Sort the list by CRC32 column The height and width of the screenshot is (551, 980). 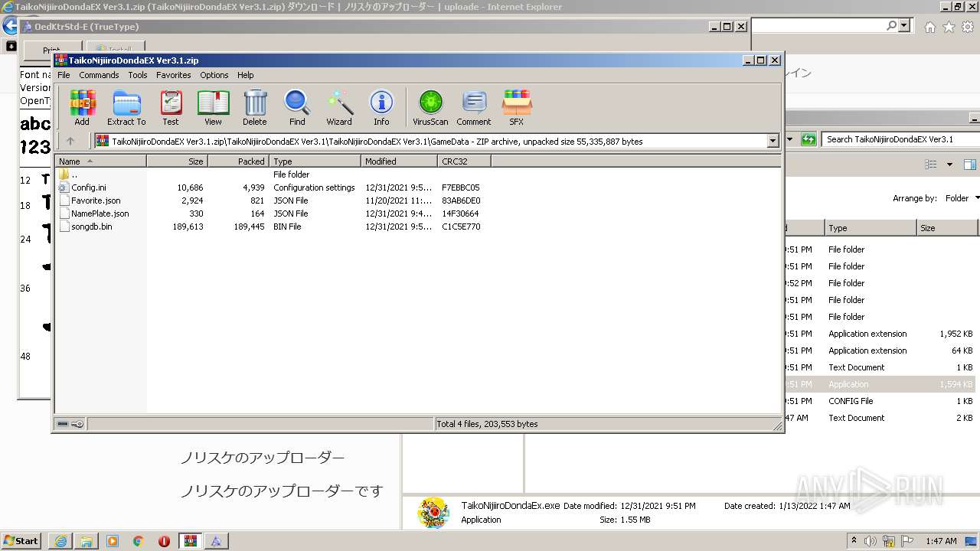tap(464, 161)
